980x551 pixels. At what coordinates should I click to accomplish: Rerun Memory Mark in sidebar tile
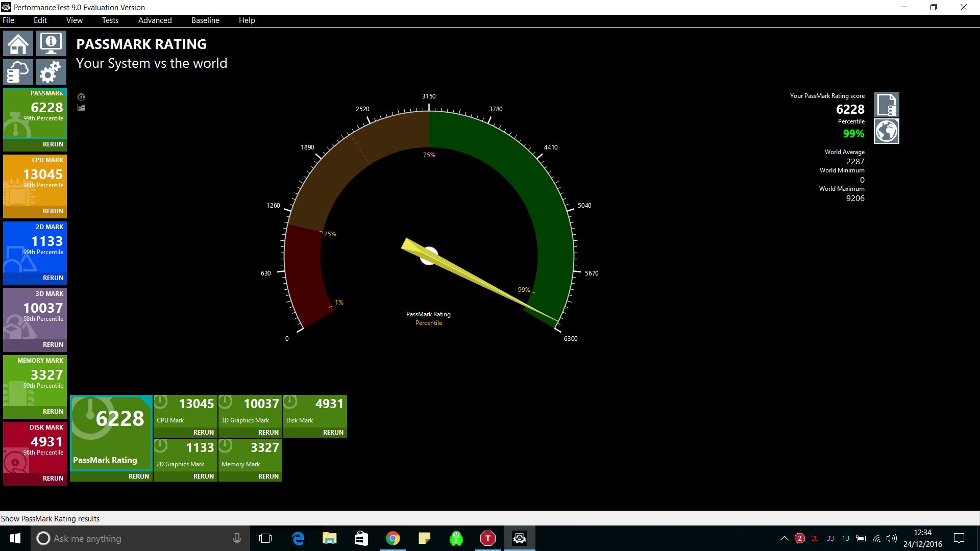[53, 412]
